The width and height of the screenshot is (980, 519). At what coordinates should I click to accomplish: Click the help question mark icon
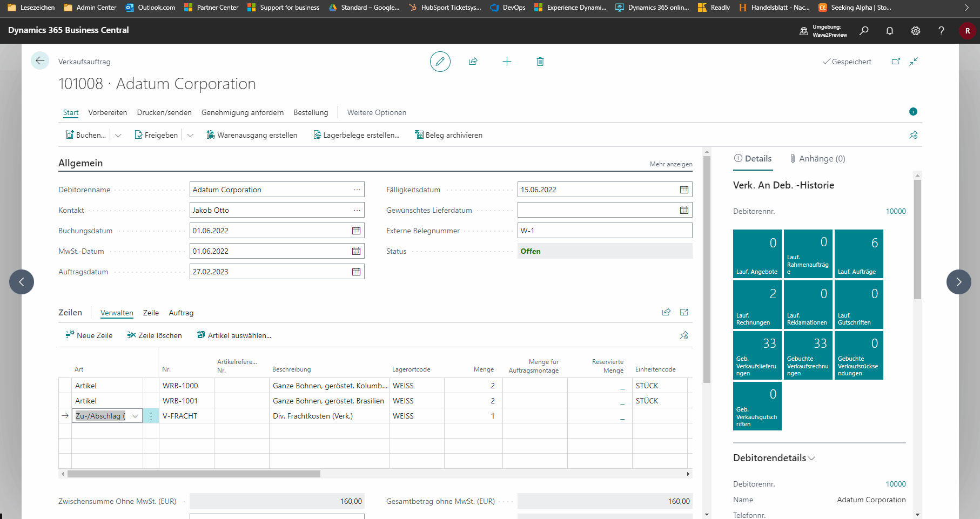941,31
